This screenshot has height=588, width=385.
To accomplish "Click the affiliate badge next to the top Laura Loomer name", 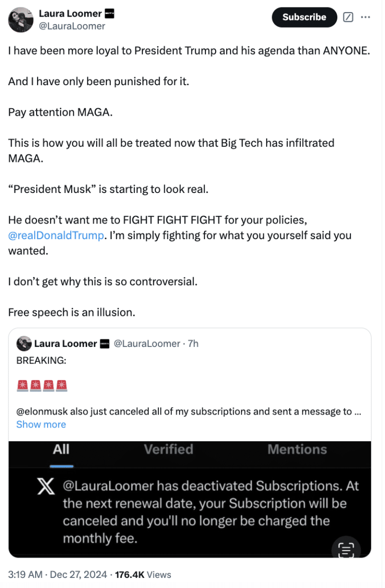I will [x=109, y=14].
